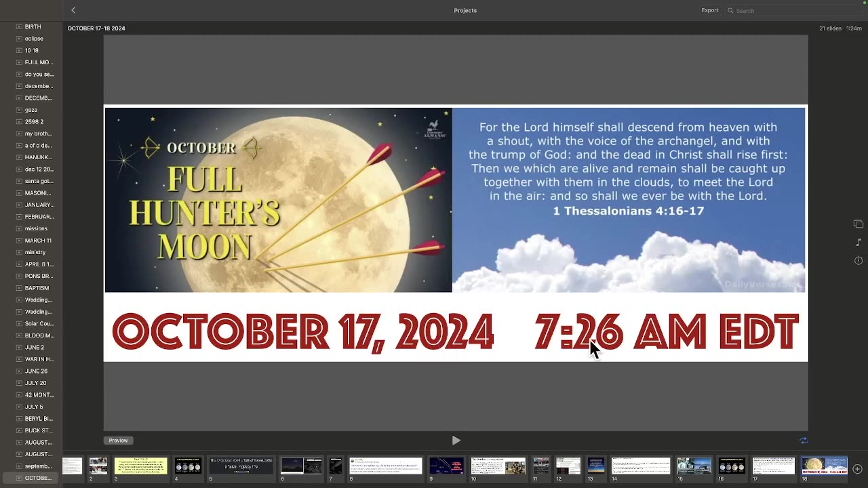Click slideshow icon beside OCTOBE... project
This screenshot has height=488, width=868.
[19, 478]
